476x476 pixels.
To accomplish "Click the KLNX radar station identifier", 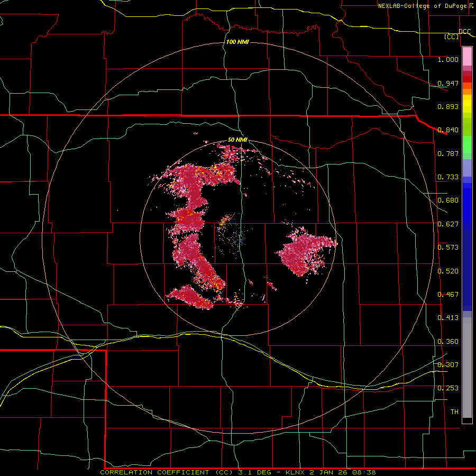I will click(296, 472).
